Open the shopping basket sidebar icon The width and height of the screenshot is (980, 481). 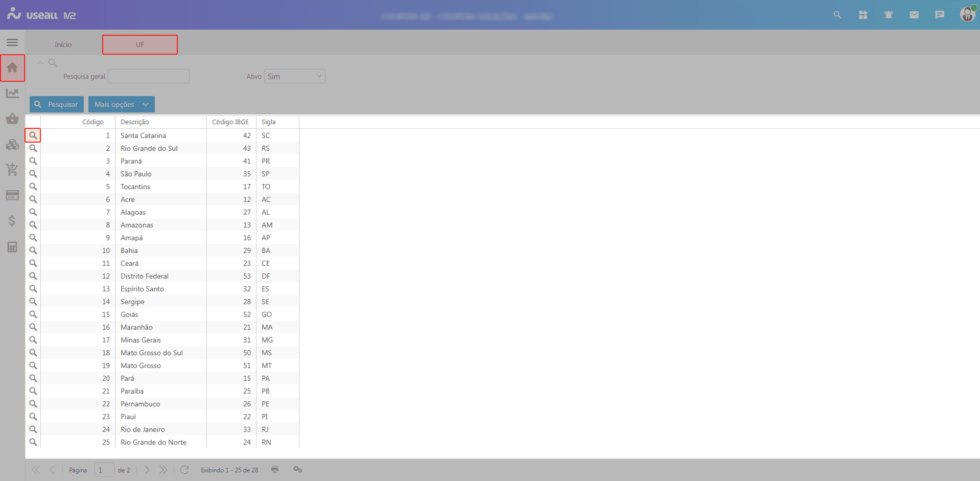tap(12, 119)
